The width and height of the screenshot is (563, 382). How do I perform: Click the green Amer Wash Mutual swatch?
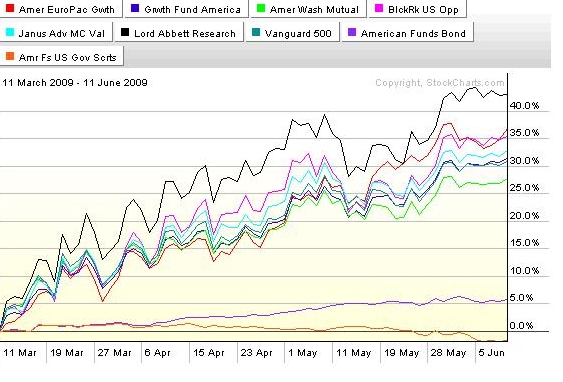pos(261,8)
